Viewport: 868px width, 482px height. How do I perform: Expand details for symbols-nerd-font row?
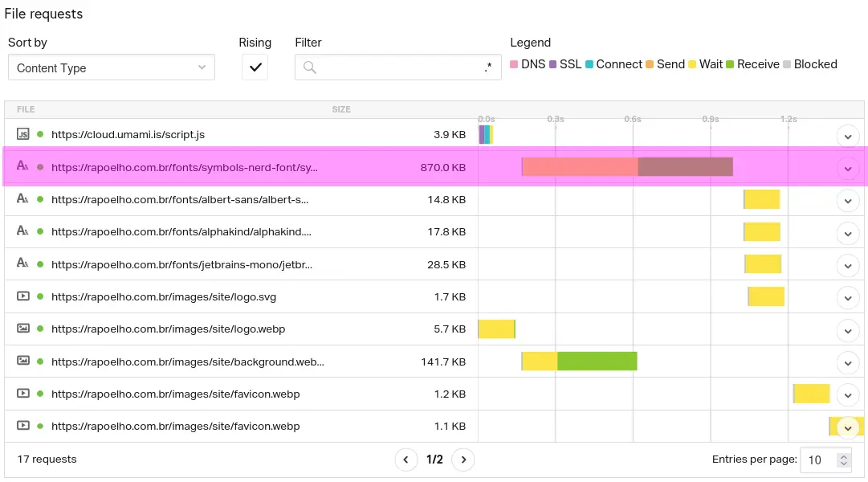[848, 168]
